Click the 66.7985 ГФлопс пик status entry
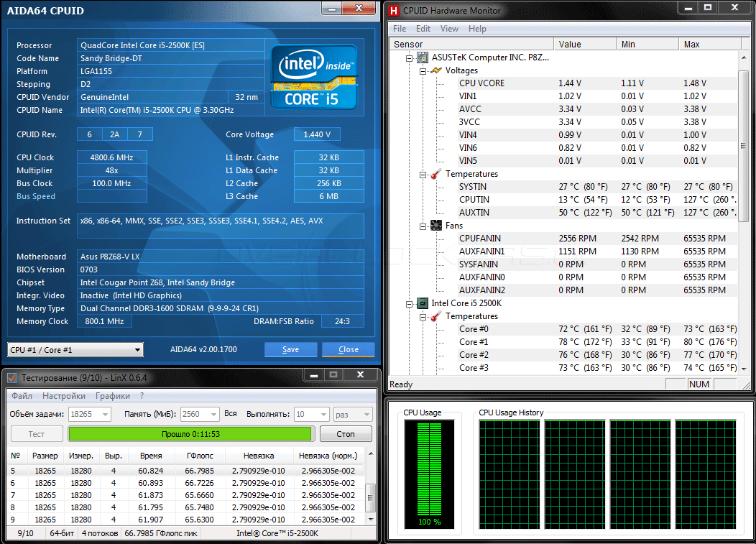This screenshot has height=544, width=756. coord(160,533)
